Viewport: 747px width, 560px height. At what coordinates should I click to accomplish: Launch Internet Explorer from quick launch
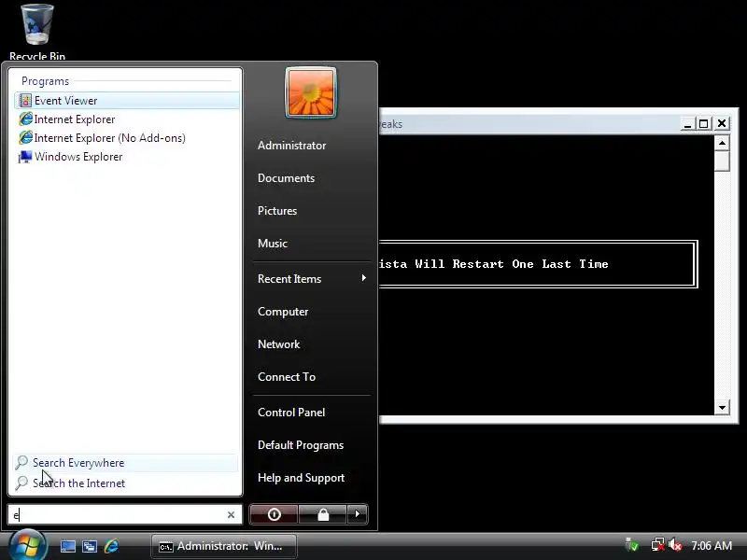tap(111, 546)
